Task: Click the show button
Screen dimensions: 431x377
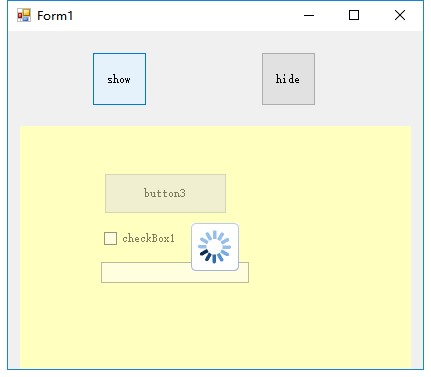Action: coord(119,79)
